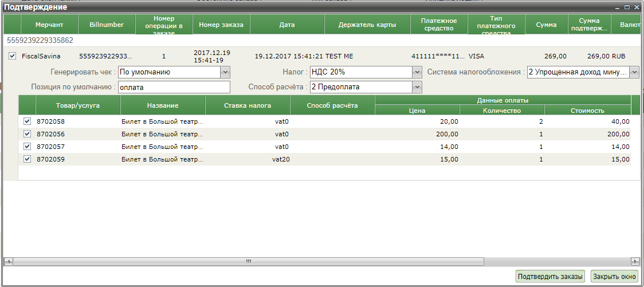This screenshot has height=287, width=644.
Task: Click the horizontal scrollbar thumb
Action: pos(248,261)
